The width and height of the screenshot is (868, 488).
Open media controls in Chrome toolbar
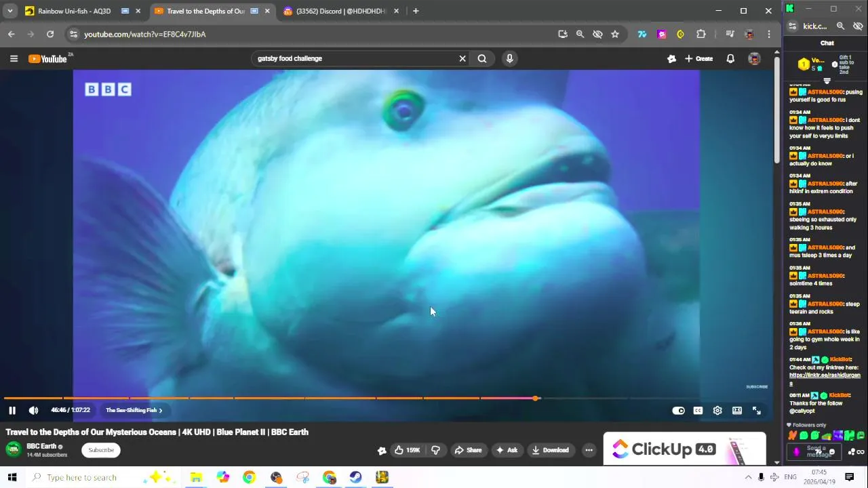(730, 34)
